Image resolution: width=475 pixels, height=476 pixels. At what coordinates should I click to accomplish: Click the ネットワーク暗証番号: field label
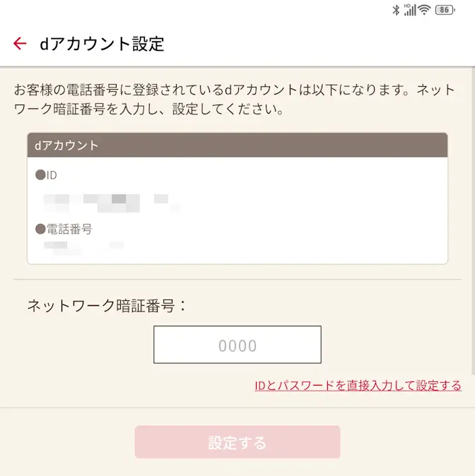point(107,306)
